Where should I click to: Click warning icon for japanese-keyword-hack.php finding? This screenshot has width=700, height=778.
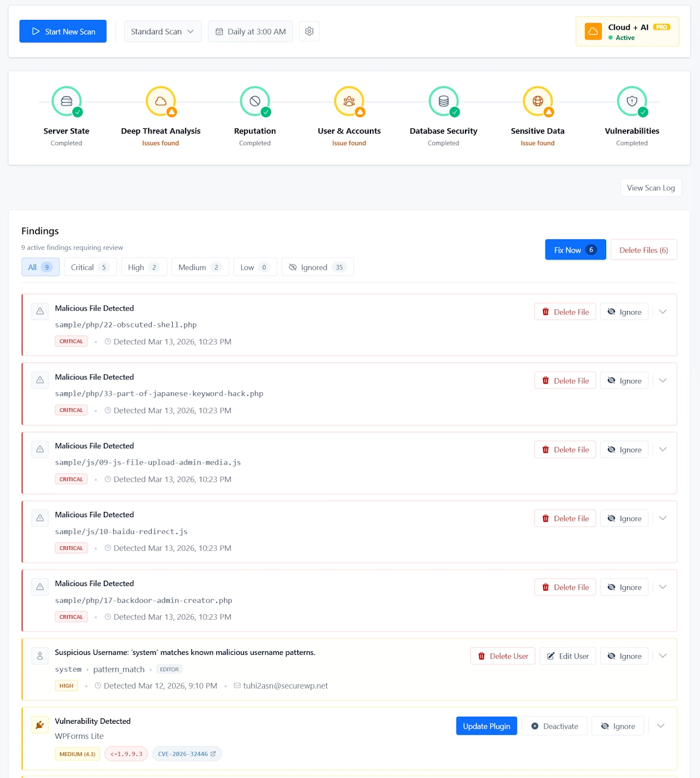[x=40, y=380]
